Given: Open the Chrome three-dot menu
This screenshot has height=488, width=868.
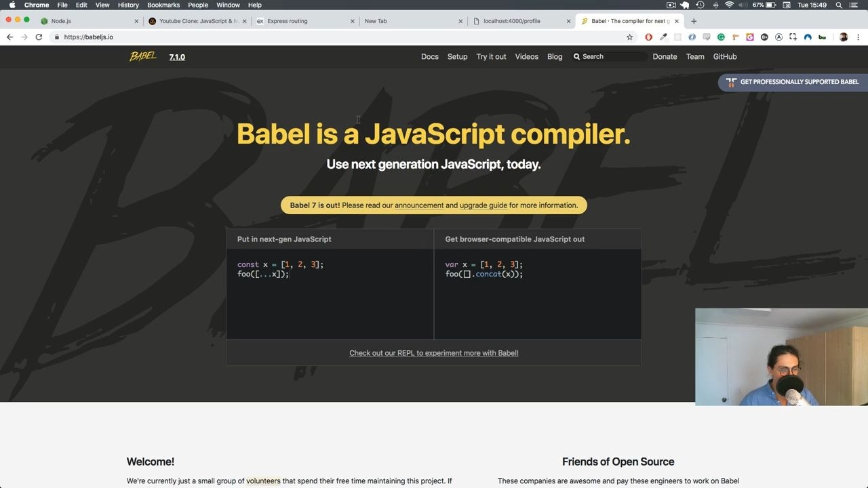Looking at the screenshot, I should [x=858, y=37].
